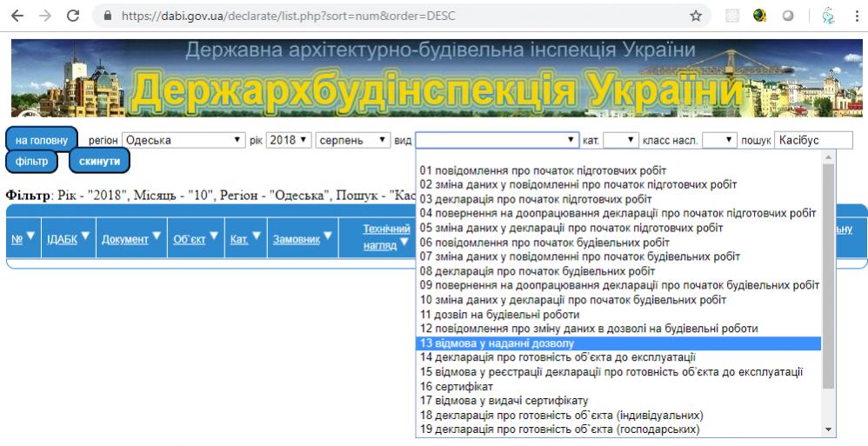Image resolution: width=868 pixels, height=446 pixels.
Task: Click the sort arrow beside Документ column
Action: pyautogui.click(x=157, y=236)
